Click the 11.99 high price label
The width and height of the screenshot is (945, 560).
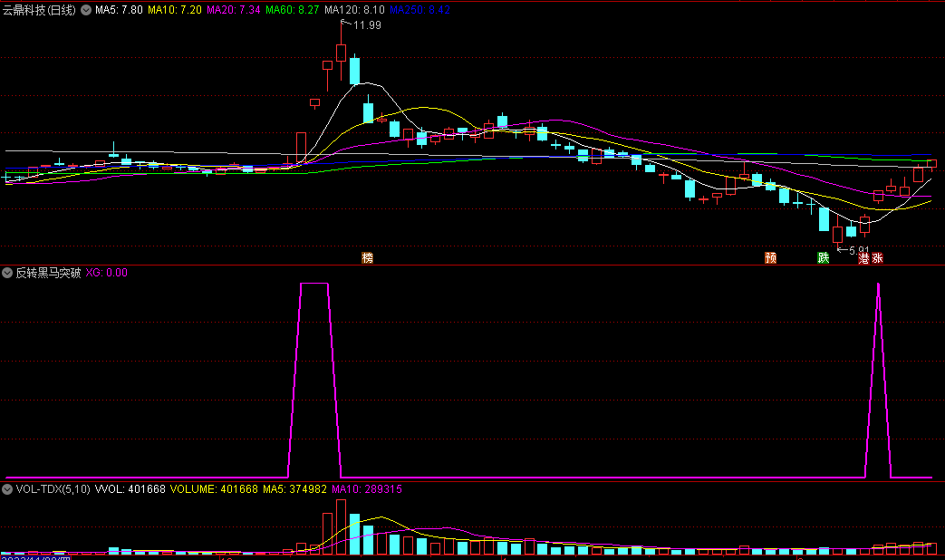coord(367,25)
